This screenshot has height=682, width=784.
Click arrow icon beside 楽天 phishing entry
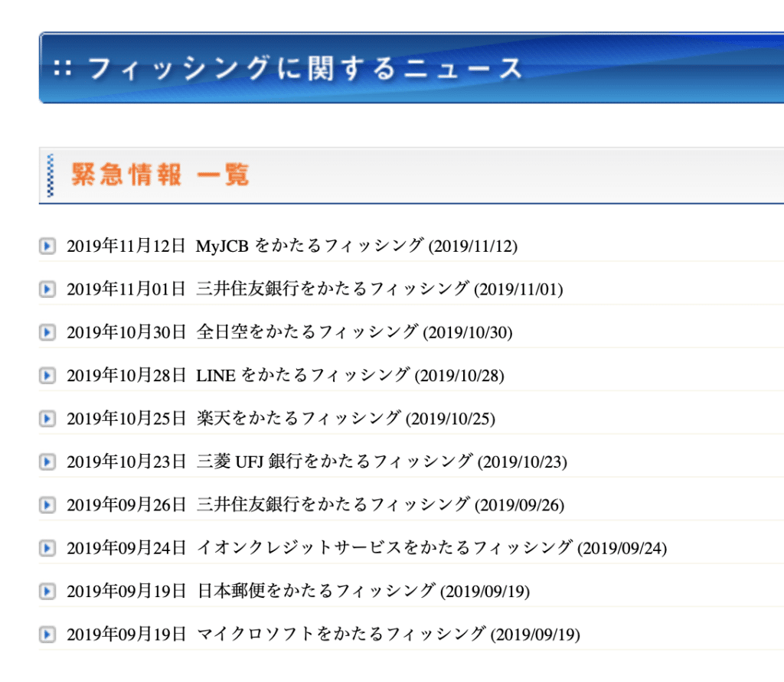47,419
